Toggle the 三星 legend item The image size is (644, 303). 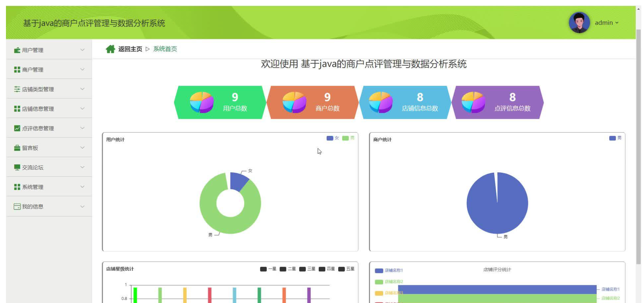pyautogui.click(x=307, y=269)
